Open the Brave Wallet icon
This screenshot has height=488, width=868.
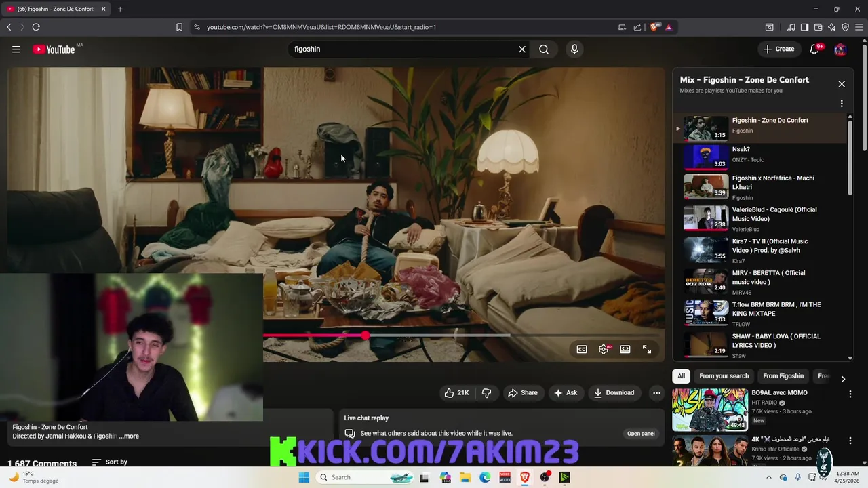(818, 27)
